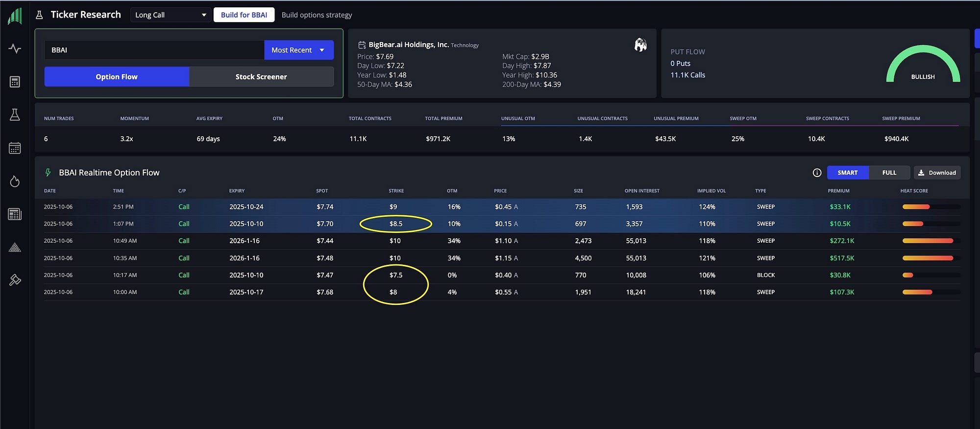This screenshot has width=980, height=429.
Task: Click the $971.2K total premium value
Action: tap(438, 139)
